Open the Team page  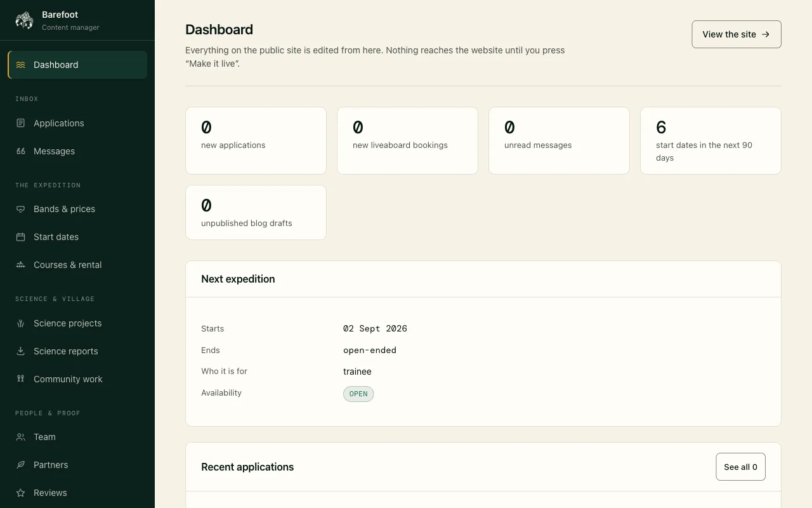(x=77, y=437)
